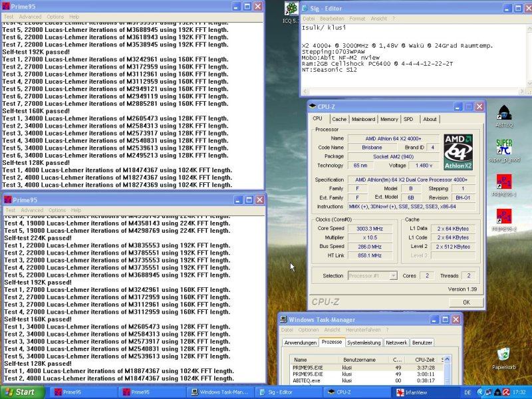Image resolution: width=532 pixels, height=399 pixels.
Task: Activate IrfanView taskbar button
Action: click(x=426, y=392)
